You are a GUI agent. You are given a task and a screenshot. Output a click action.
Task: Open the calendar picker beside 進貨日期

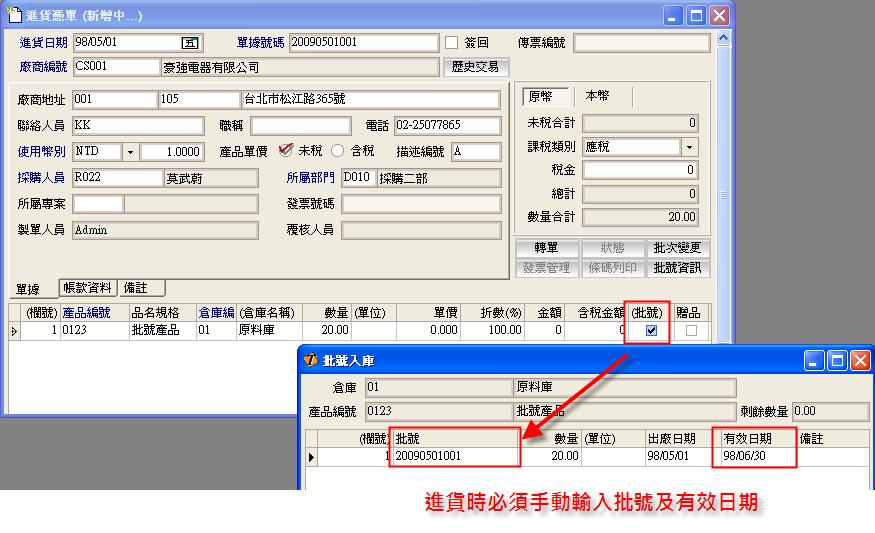pyautogui.click(x=190, y=43)
